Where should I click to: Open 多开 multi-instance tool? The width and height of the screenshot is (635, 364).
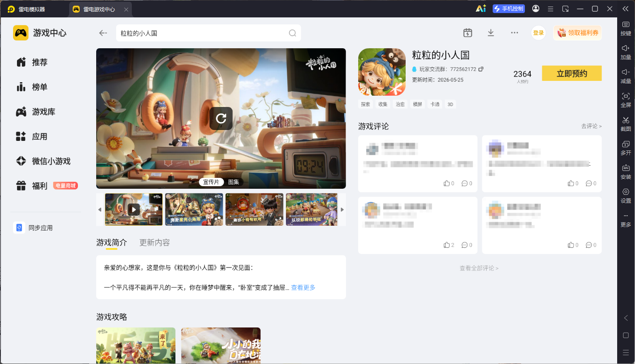(x=626, y=144)
